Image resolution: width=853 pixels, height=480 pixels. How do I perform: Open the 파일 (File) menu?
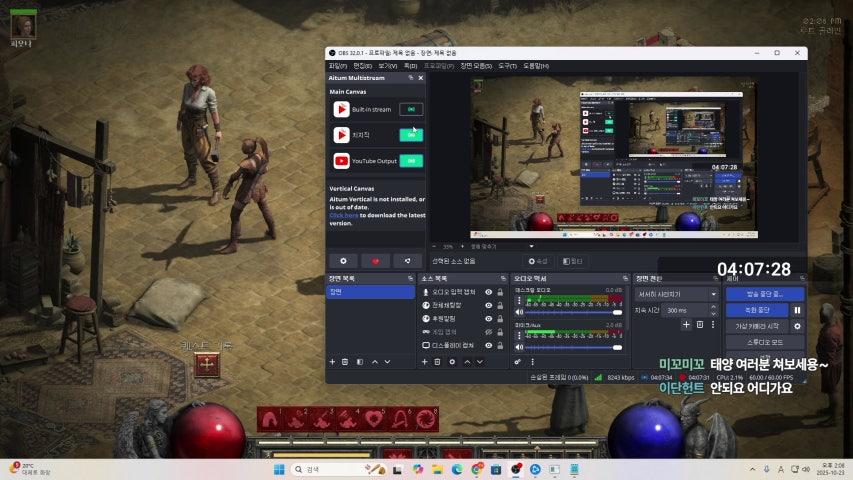coord(337,66)
